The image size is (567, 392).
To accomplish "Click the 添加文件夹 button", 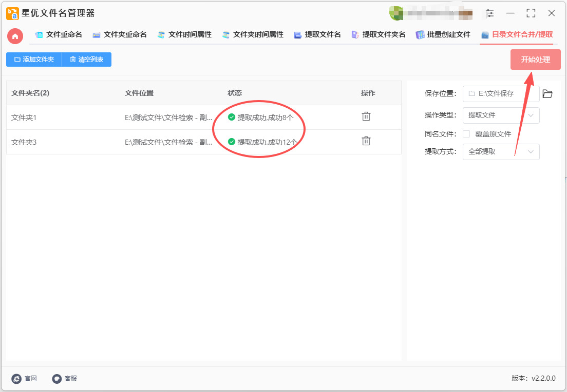I will 34,60.
